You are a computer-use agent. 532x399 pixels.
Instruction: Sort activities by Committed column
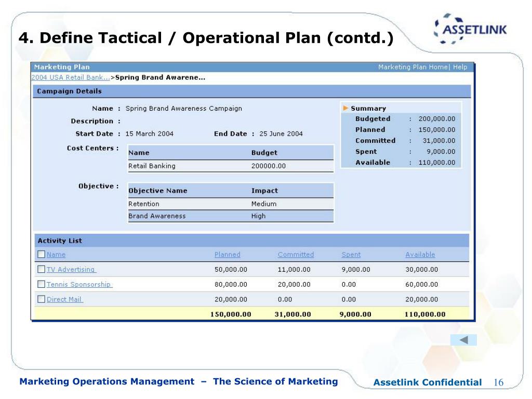pos(296,255)
